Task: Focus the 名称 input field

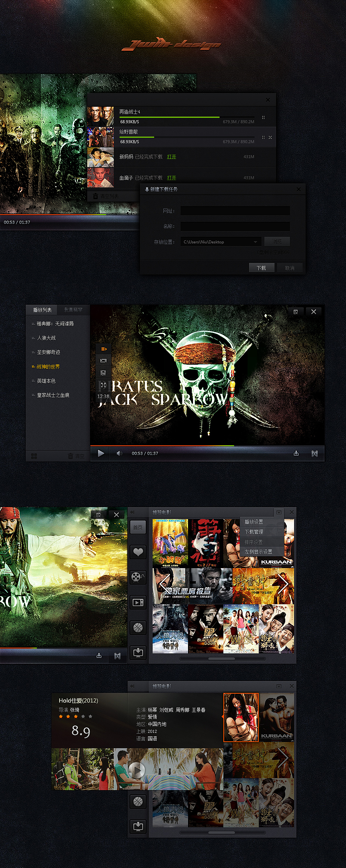Action: [235, 226]
